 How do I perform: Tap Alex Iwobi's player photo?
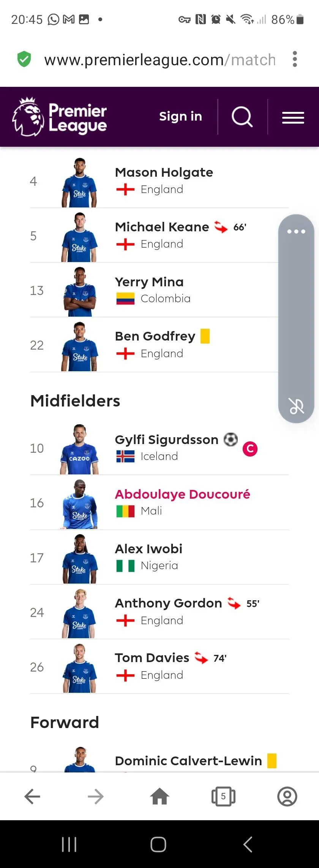click(x=80, y=558)
